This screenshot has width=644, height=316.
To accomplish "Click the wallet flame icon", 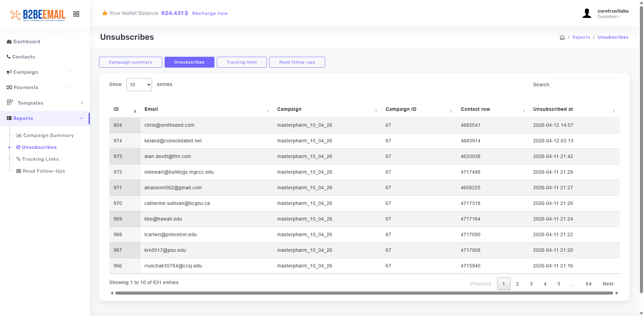I will click(105, 13).
